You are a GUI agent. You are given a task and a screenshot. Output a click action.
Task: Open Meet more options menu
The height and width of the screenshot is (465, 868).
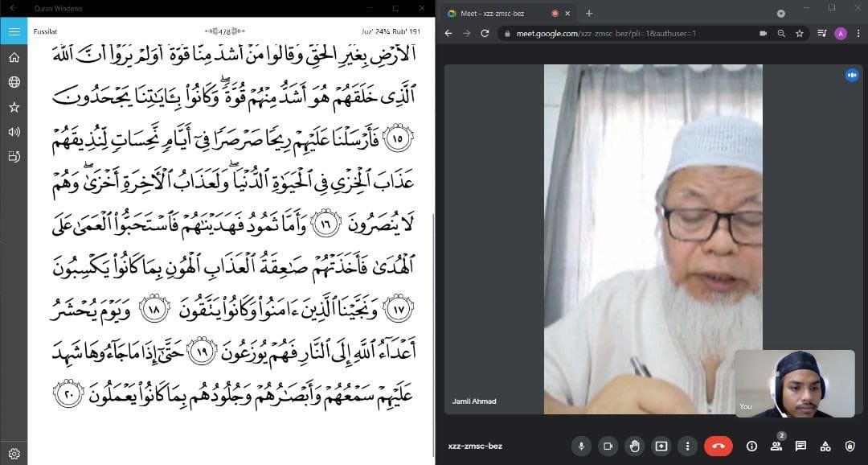(687, 446)
